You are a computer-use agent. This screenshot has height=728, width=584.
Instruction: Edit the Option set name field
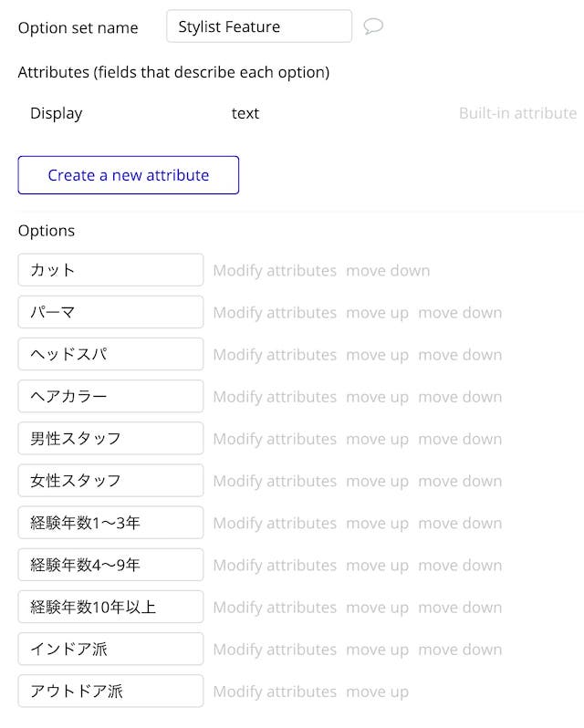259,26
